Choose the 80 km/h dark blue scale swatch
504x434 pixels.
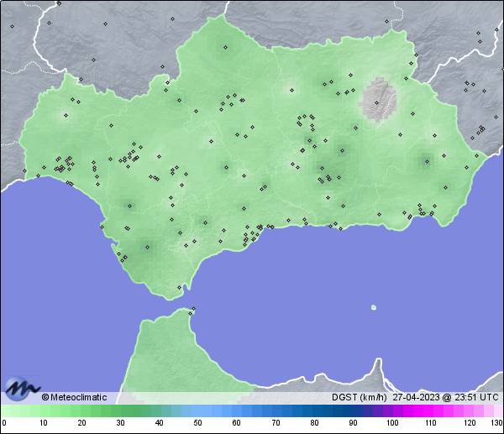(x=313, y=411)
